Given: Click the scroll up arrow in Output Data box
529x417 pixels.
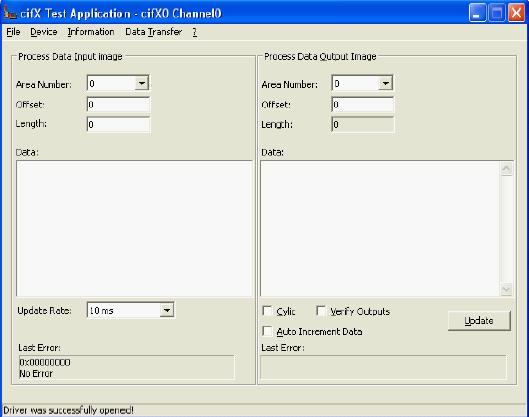Looking at the screenshot, I should pyautogui.click(x=506, y=169).
